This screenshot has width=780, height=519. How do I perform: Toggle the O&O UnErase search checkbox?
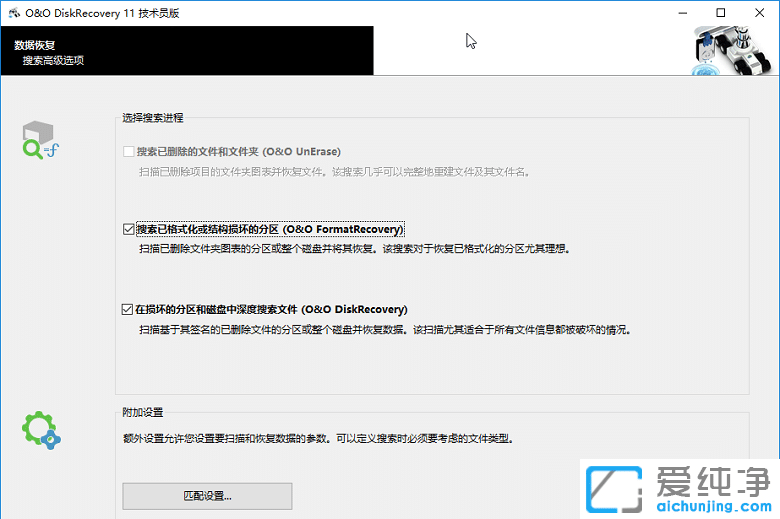[x=128, y=151]
